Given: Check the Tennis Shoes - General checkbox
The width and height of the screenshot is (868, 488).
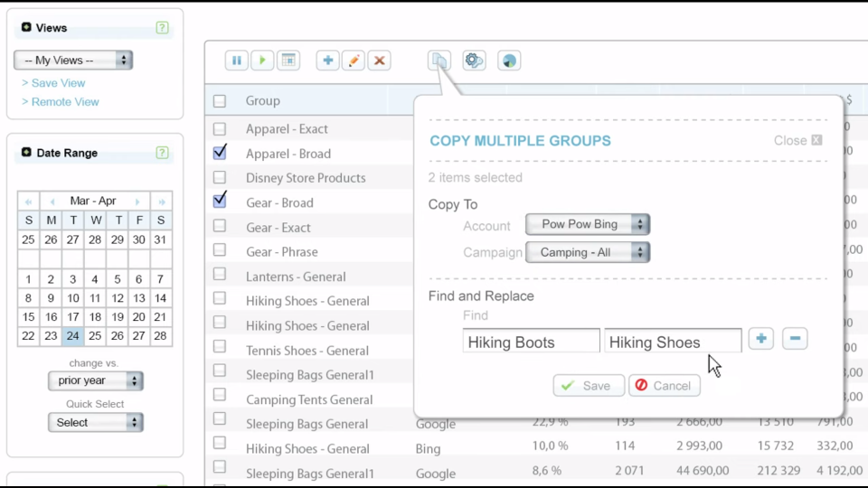Looking at the screenshot, I should pyautogui.click(x=220, y=346).
